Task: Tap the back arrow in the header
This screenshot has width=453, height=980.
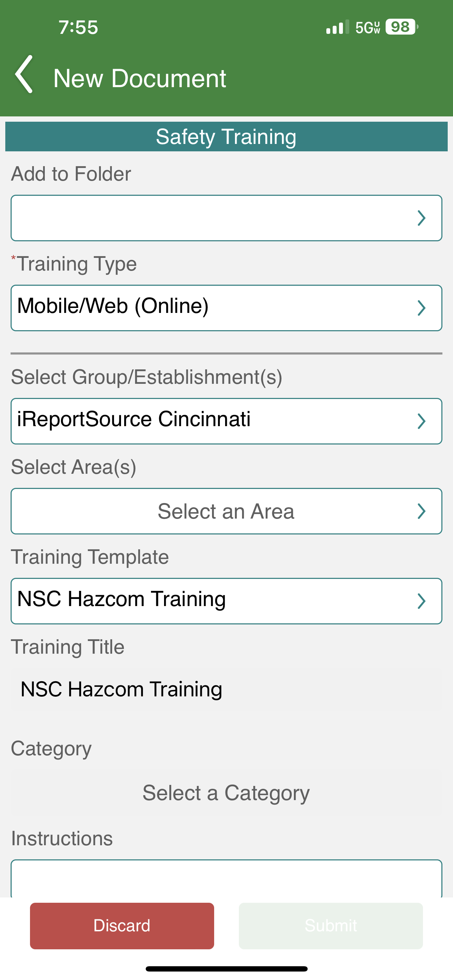Action: tap(24, 74)
